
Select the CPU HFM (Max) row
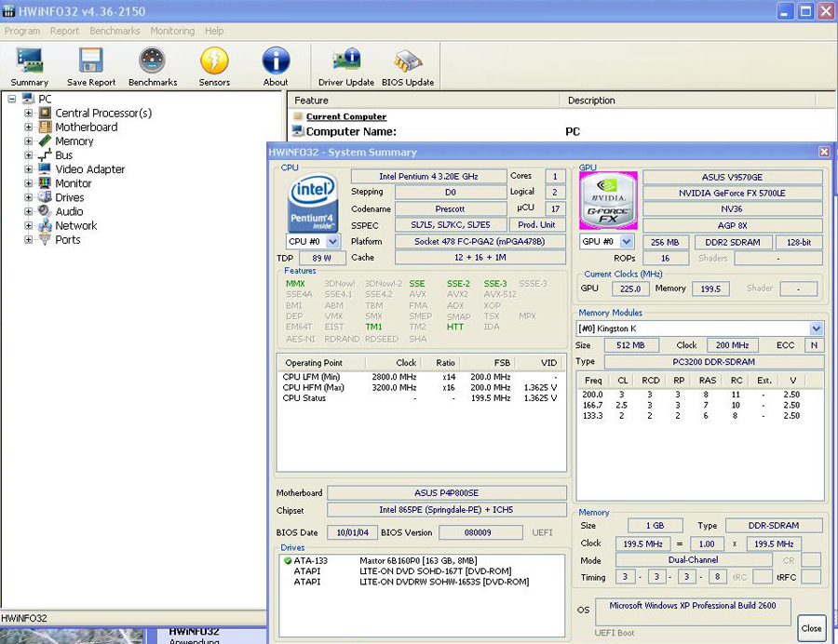pyautogui.click(x=421, y=388)
